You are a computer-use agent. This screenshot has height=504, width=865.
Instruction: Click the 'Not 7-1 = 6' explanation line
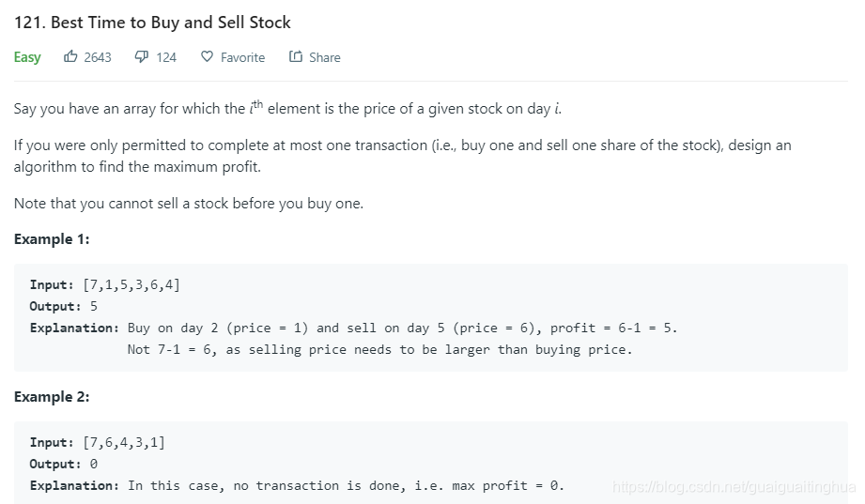pos(379,349)
